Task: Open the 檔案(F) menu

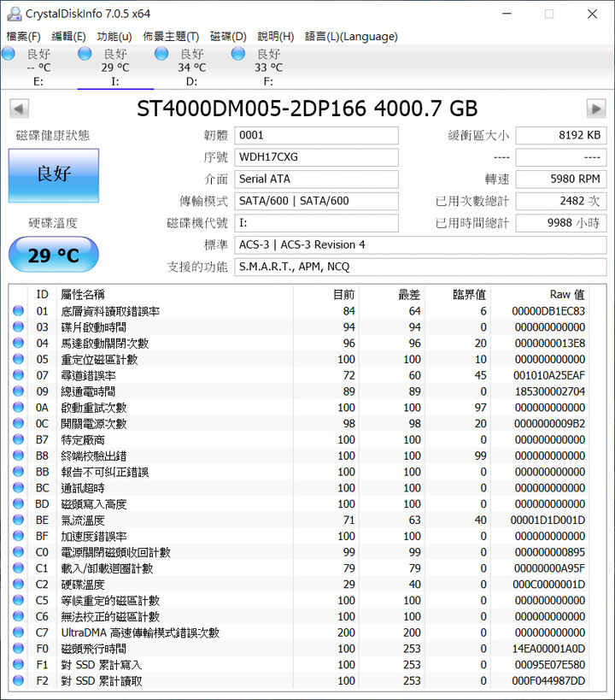Action: click(x=23, y=36)
